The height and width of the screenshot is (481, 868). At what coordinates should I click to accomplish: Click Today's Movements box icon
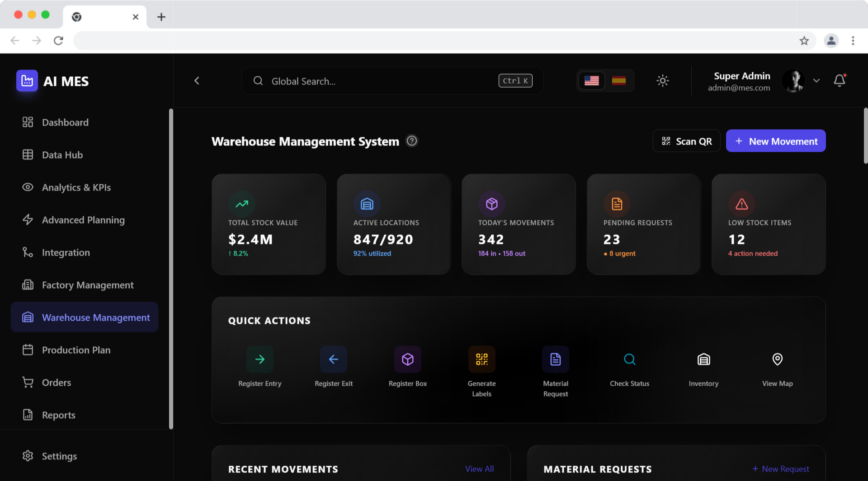pos(492,204)
